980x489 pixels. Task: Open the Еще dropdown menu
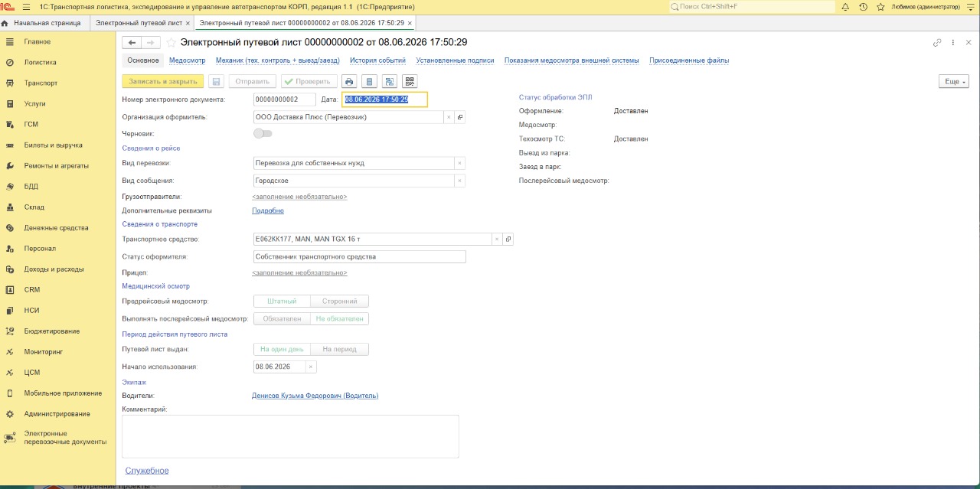(x=954, y=81)
